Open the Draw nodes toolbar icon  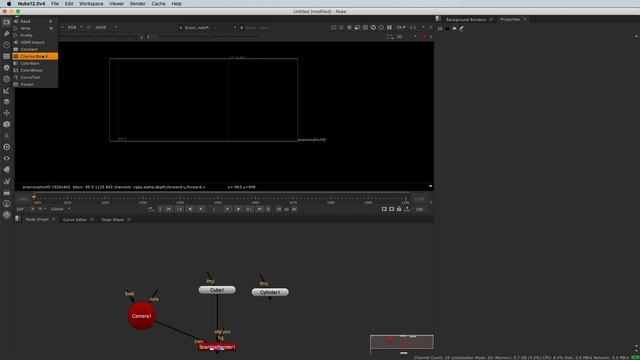[x=7, y=33]
